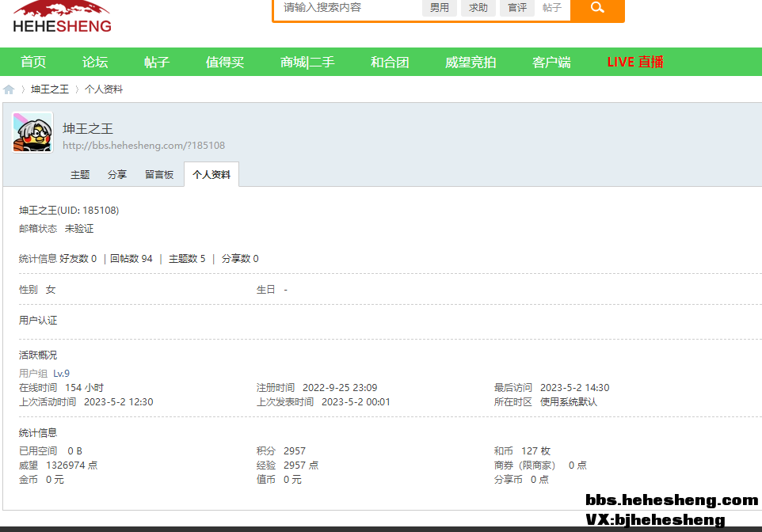Image resolution: width=762 pixels, height=532 pixels.
Task: Open 值得买 navigation item
Action: (x=225, y=63)
